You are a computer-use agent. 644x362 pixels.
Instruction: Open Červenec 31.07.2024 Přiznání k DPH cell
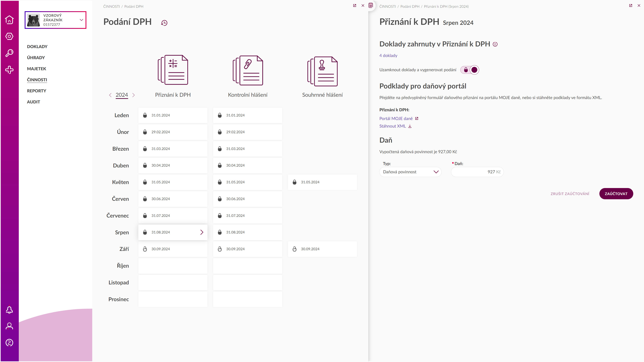pyautogui.click(x=173, y=216)
